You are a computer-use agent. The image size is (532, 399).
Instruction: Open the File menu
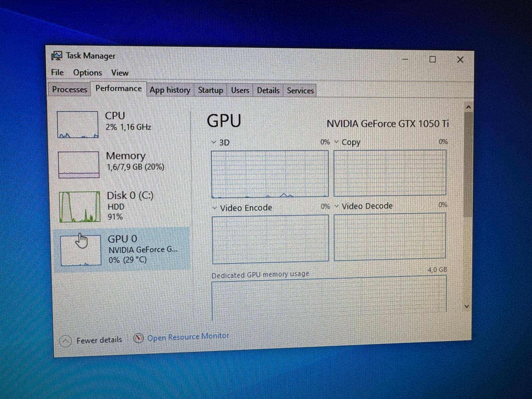(x=57, y=72)
